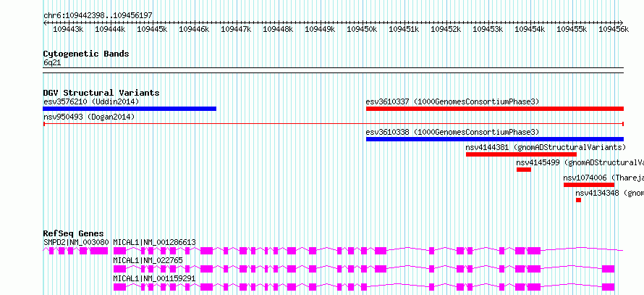Viewport: 644px width, 295px height.
Task: Click the 109449k ruler tick label
Action: [x=320, y=29]
